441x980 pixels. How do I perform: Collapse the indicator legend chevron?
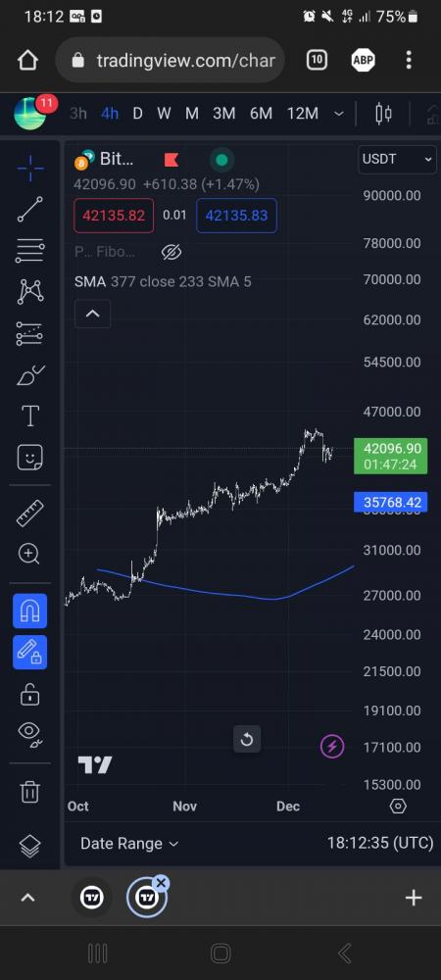(x=92, y=314)
